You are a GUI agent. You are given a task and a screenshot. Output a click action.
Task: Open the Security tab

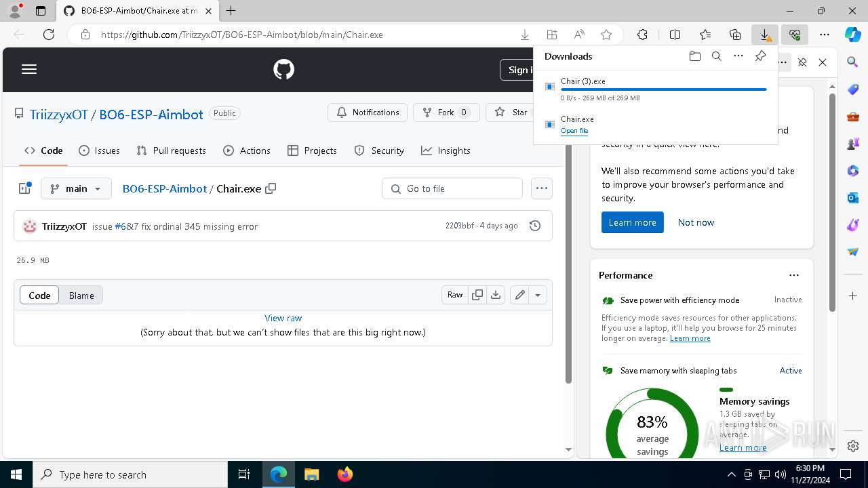(379, 150)
